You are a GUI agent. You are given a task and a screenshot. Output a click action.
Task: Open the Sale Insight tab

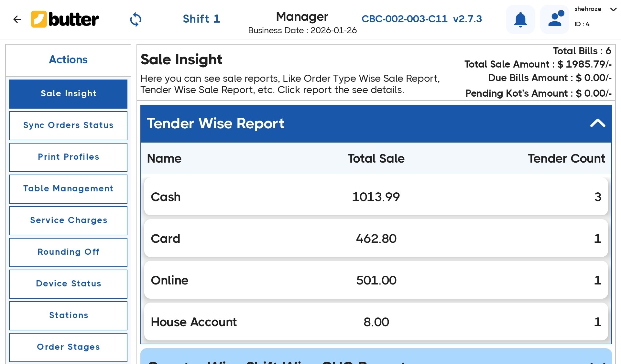click(68, 94)
